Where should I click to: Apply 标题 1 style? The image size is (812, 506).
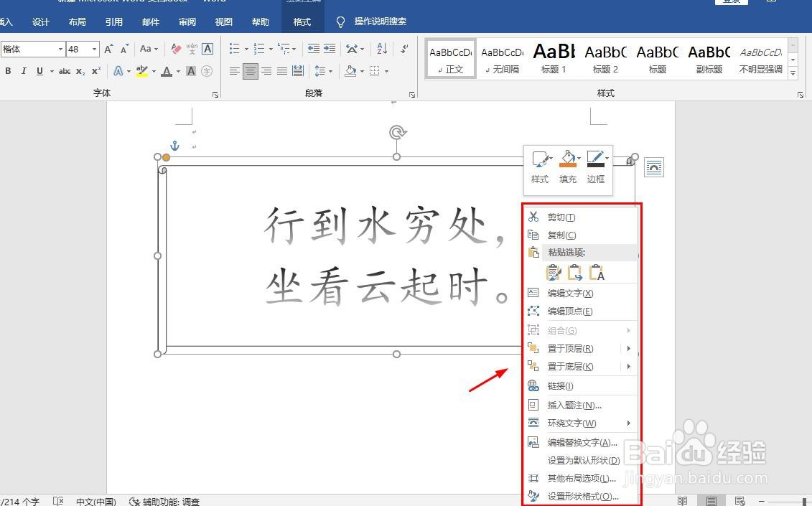tap(554, 59)
